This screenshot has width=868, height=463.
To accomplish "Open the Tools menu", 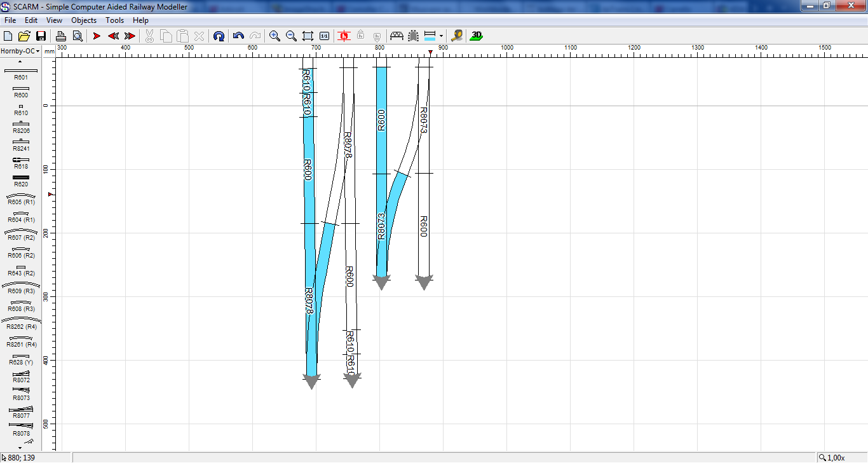I will pyautogui.click(x=115, y=20).
